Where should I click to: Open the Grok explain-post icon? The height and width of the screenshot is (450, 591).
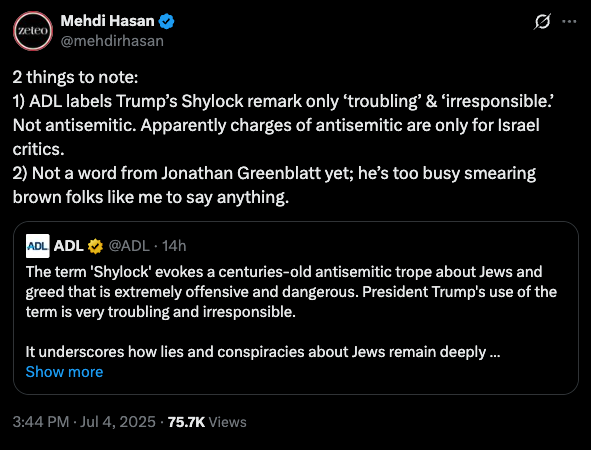pos(542,21)
